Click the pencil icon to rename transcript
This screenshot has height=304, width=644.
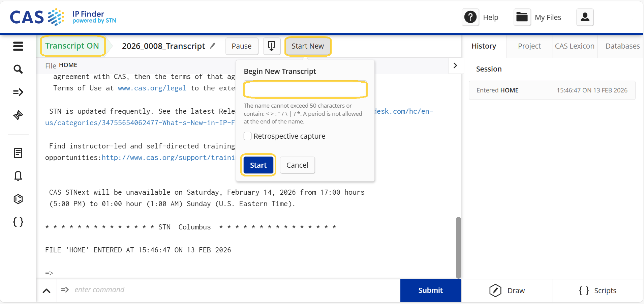coord(213,46)
